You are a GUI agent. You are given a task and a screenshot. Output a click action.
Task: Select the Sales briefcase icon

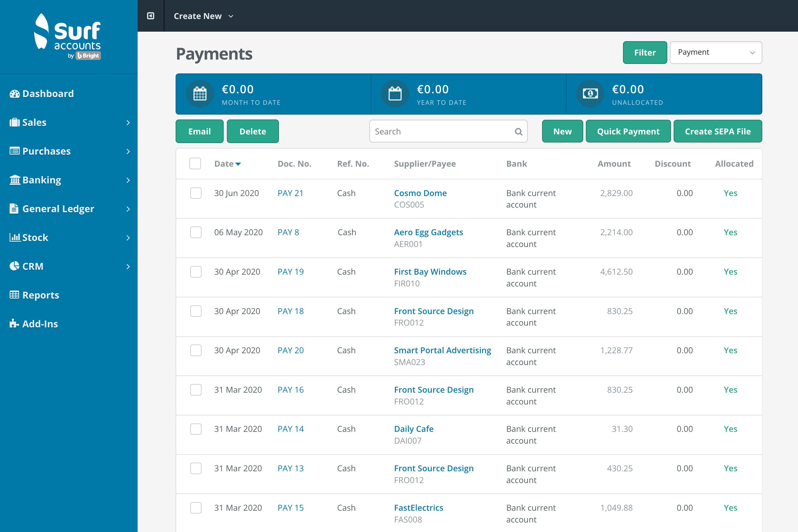tap(14, 122)
